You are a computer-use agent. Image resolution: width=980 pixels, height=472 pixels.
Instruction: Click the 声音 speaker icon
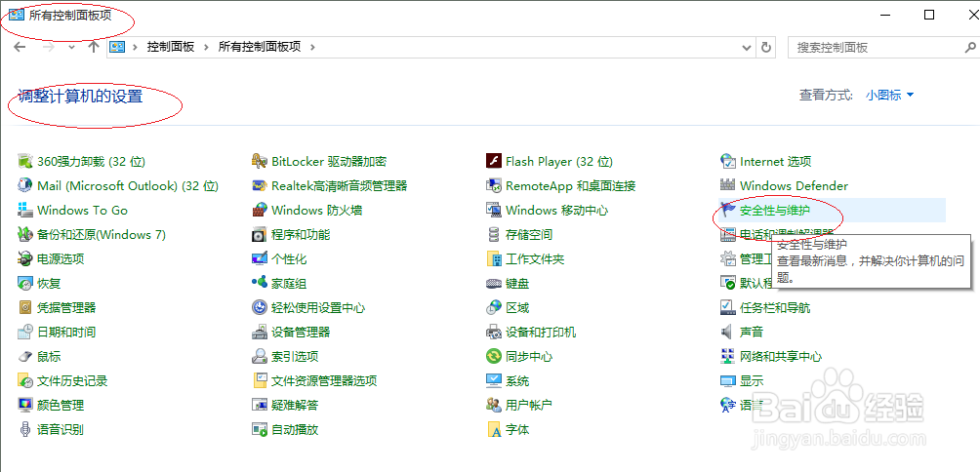(x=727, y=333)
